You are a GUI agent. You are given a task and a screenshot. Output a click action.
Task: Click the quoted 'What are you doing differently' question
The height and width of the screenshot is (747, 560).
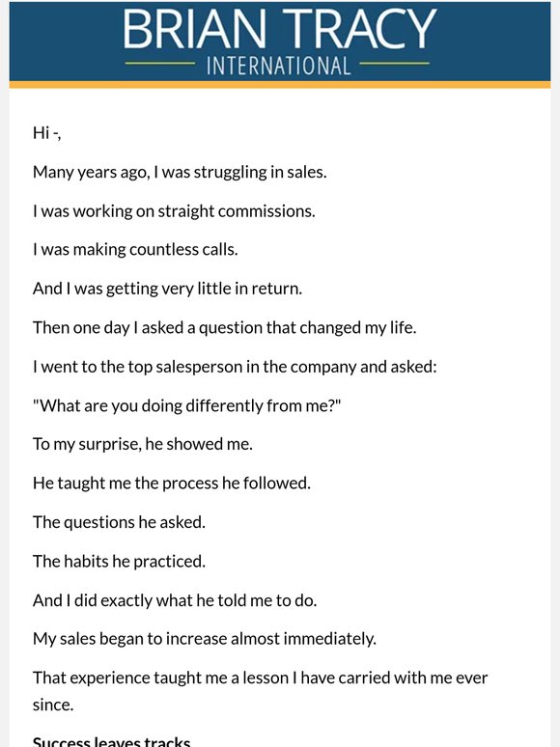(x=186, y=406)
